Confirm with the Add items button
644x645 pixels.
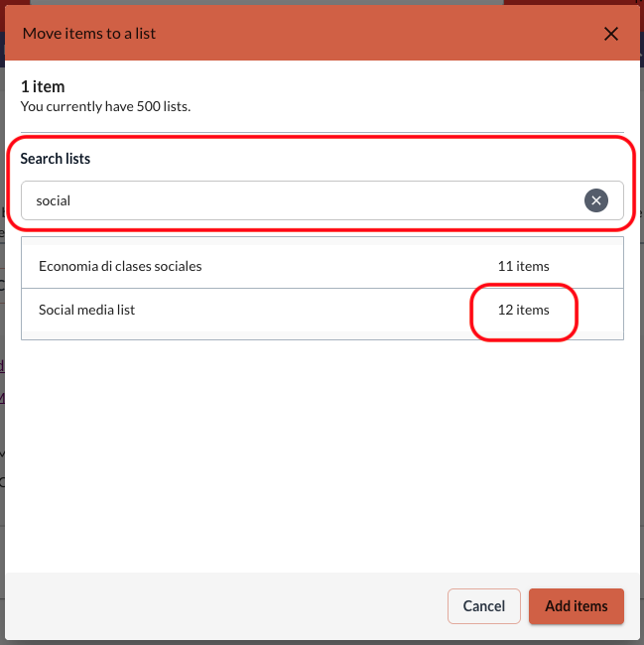pos(577,606)
